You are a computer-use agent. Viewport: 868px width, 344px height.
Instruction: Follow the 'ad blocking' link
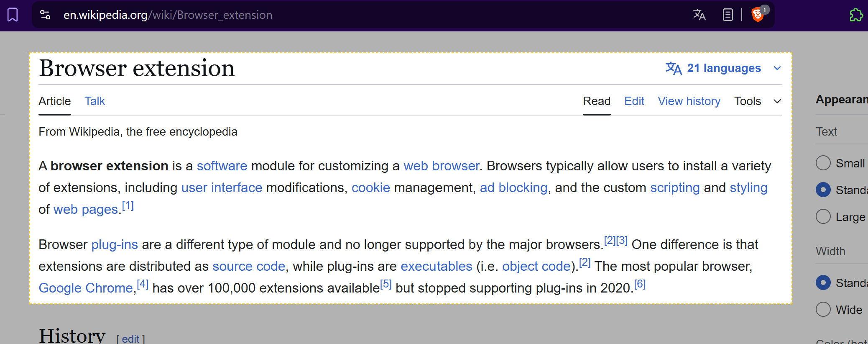click(x=513, y=188)
